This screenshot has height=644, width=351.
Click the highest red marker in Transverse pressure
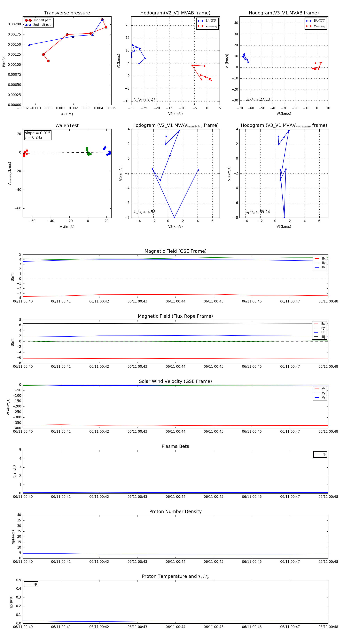pos(102,20)
